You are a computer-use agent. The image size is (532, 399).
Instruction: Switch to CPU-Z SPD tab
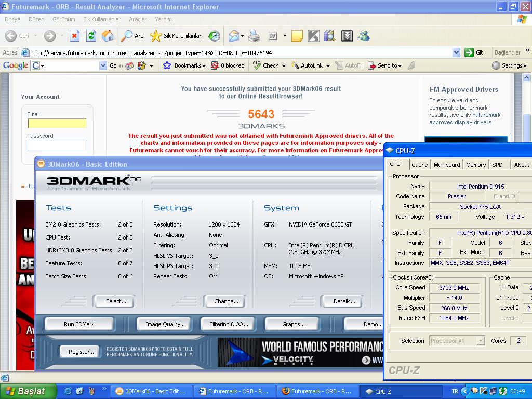497,165
